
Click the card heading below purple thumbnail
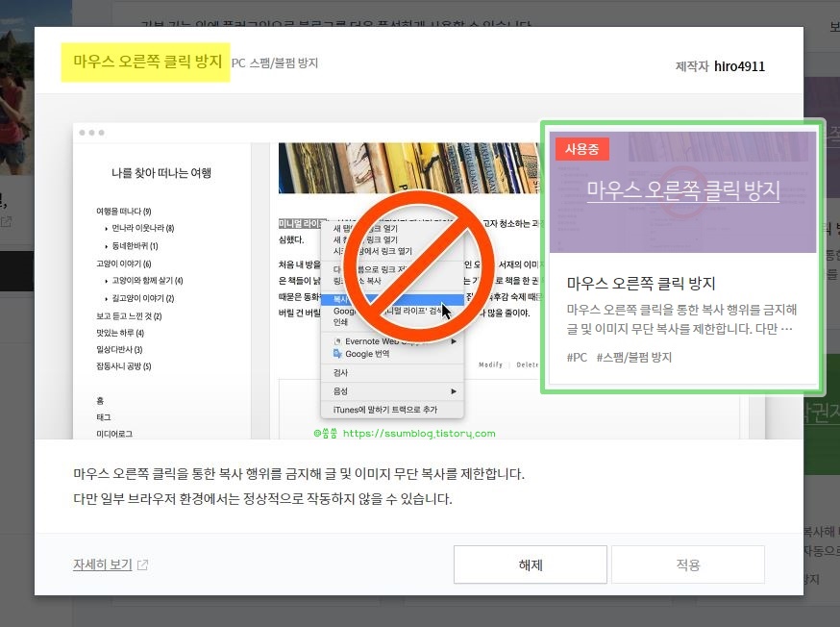641,283
